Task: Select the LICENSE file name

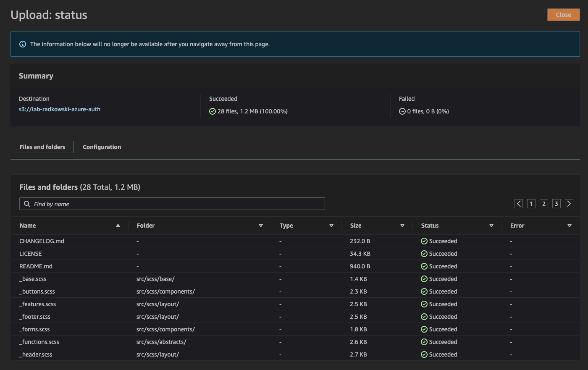Action: pyautogui.click(x=31, y=254)
